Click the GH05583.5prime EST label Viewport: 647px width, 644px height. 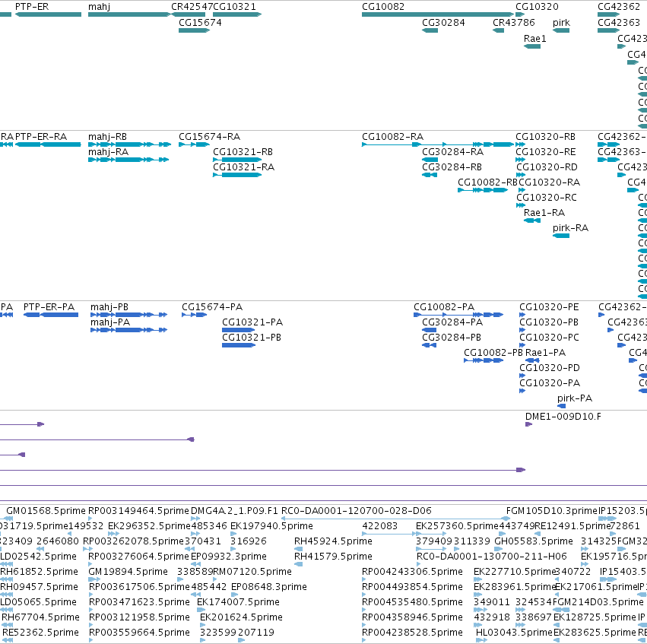coord(534,541)
